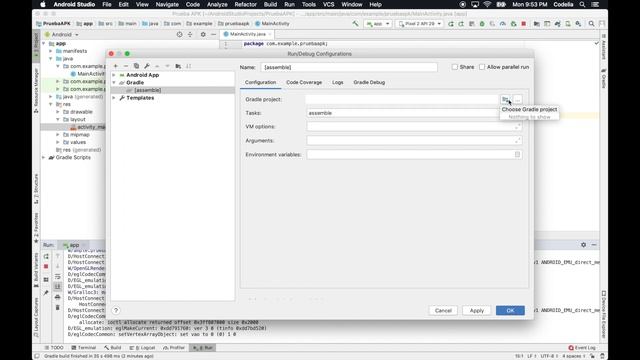Open the Apple menu

(x=43, y=4)
